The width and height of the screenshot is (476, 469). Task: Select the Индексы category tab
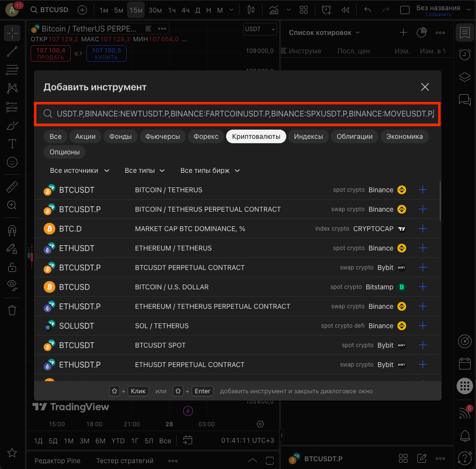[309, 136]
